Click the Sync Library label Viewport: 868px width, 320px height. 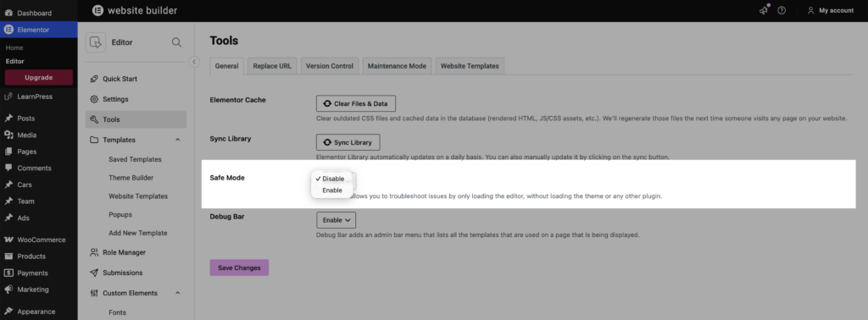click(231, 139)
